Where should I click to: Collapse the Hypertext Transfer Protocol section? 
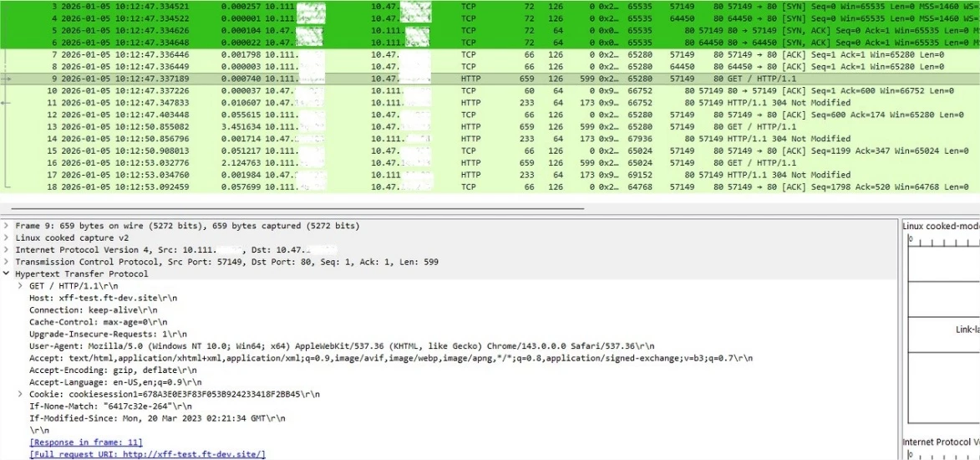pos(6,274)
